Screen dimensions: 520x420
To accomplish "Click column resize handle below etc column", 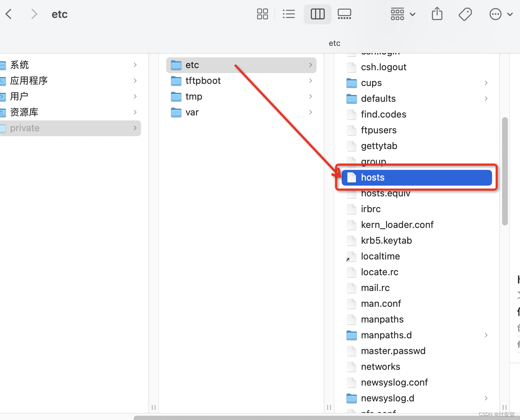I will tap(505, 407).
